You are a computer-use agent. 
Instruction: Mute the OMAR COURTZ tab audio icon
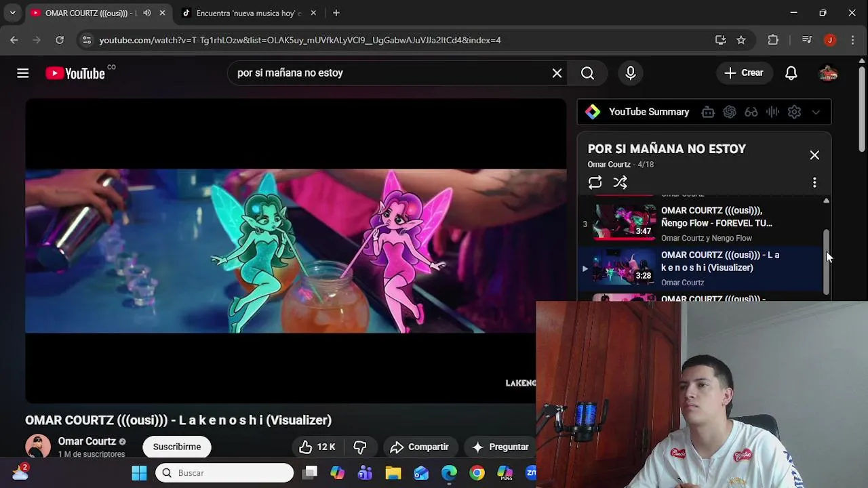click(x=147, y=13)
